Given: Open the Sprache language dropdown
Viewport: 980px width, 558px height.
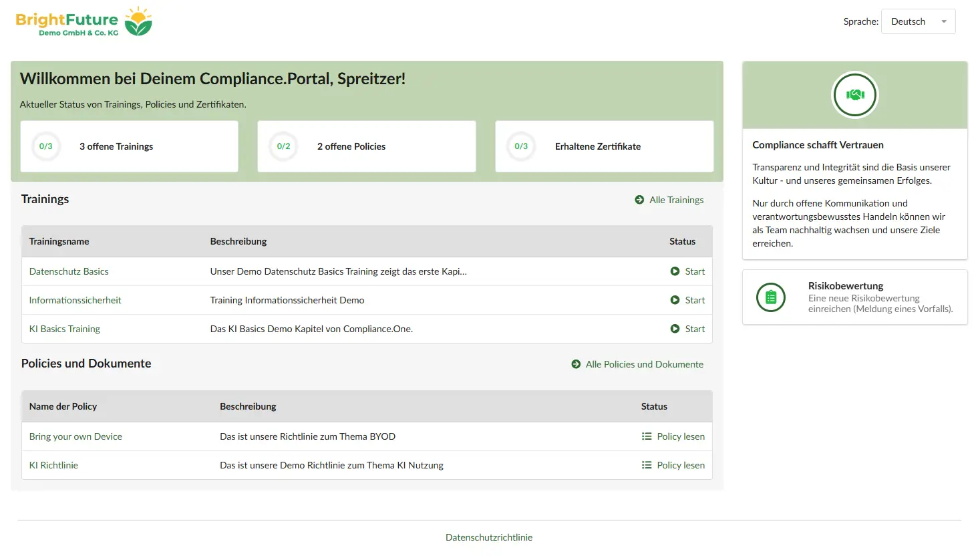Looking at the screenshot, I should 918,21.
